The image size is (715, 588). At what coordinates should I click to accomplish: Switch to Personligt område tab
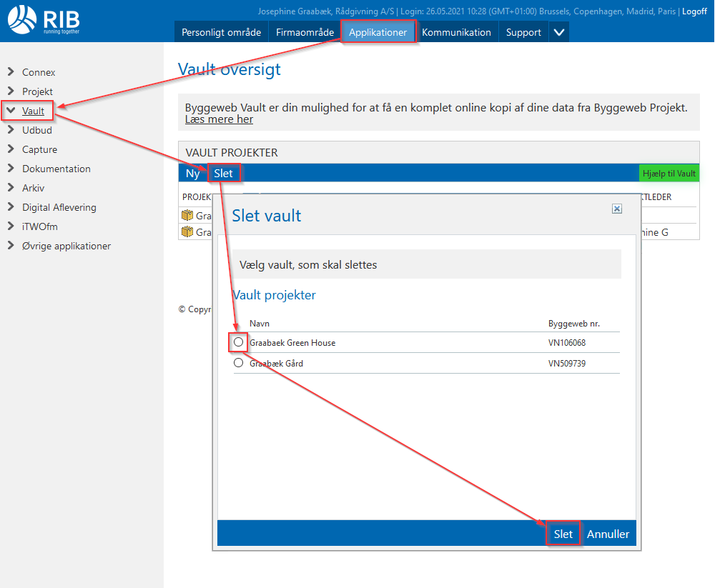coord(221,32)
